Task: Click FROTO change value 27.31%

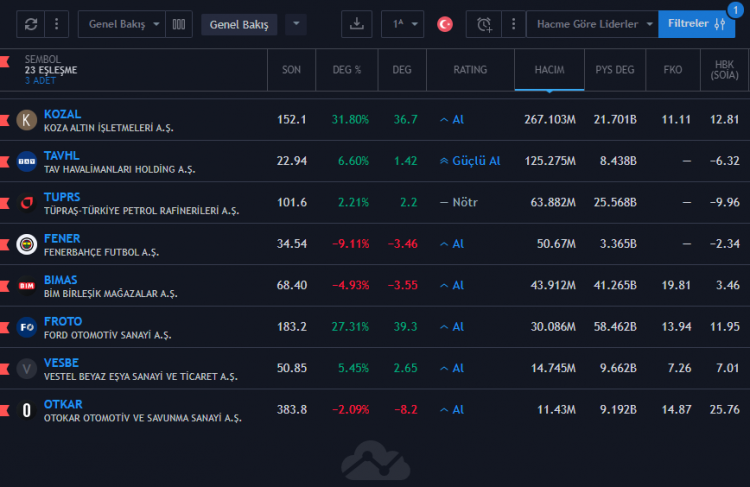Action: [x=350, y=327]
